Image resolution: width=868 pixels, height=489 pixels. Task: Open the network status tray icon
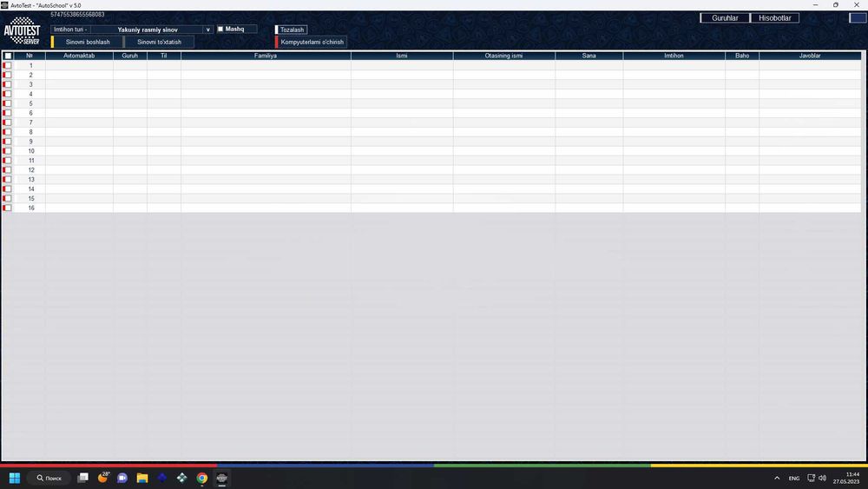[811, 478]
